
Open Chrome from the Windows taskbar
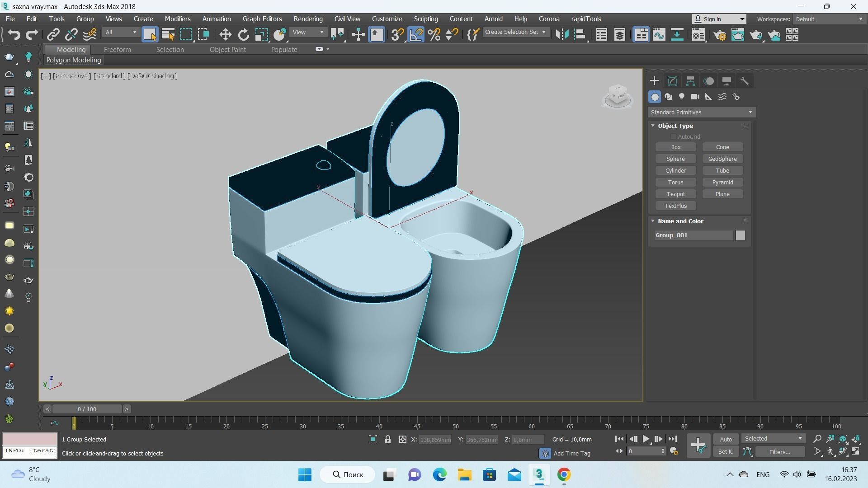coord(564,475)
